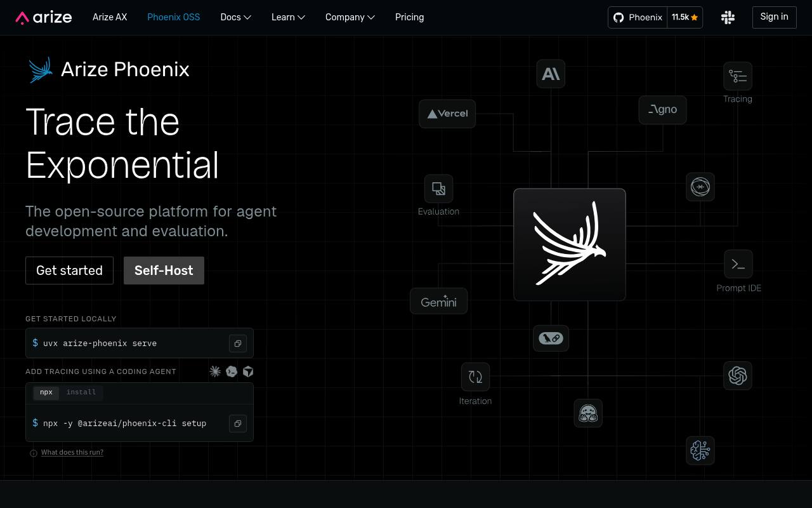Screen dimensions: 812x508
Task: Click the Sign in button
Action: click(x=774, y=17)
